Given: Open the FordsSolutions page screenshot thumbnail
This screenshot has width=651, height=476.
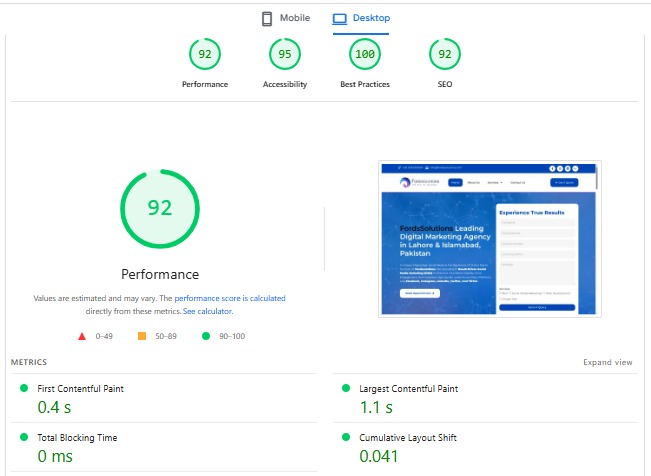Looking at the screenshot, I should (x=488, y=239).
